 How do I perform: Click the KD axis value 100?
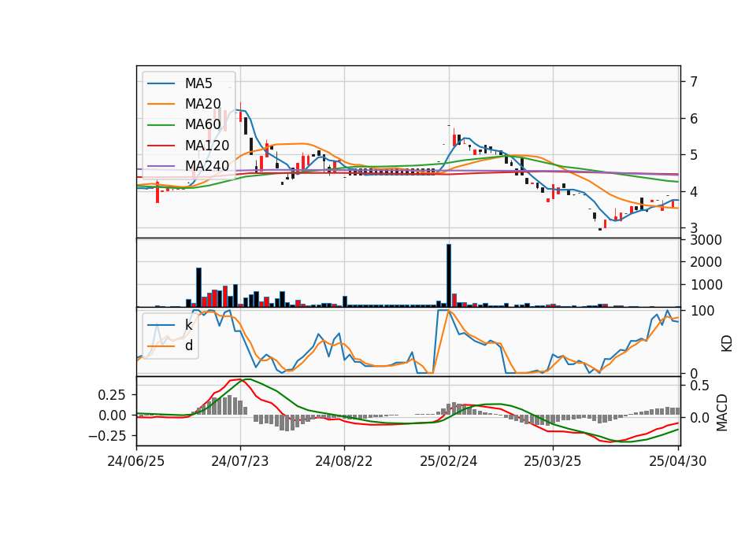click(702, 311)
